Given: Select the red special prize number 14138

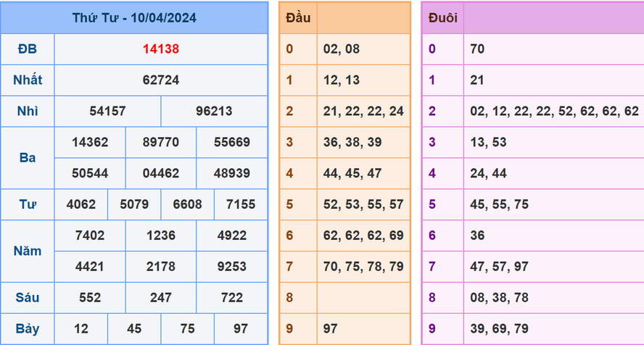Looking at the screenshot, I should (x=161, y=49).
